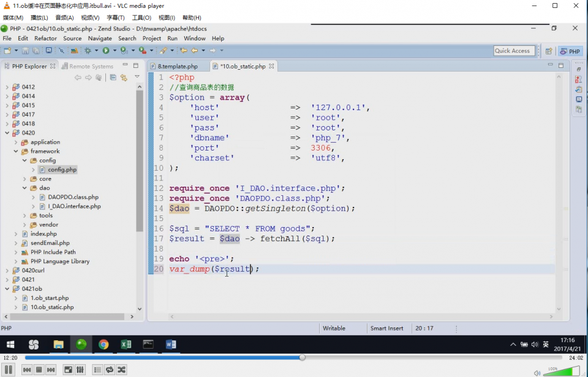Click the Debug bug icon in toolbar
Viewport: 588px width, 377px height.
pos(88,51)
